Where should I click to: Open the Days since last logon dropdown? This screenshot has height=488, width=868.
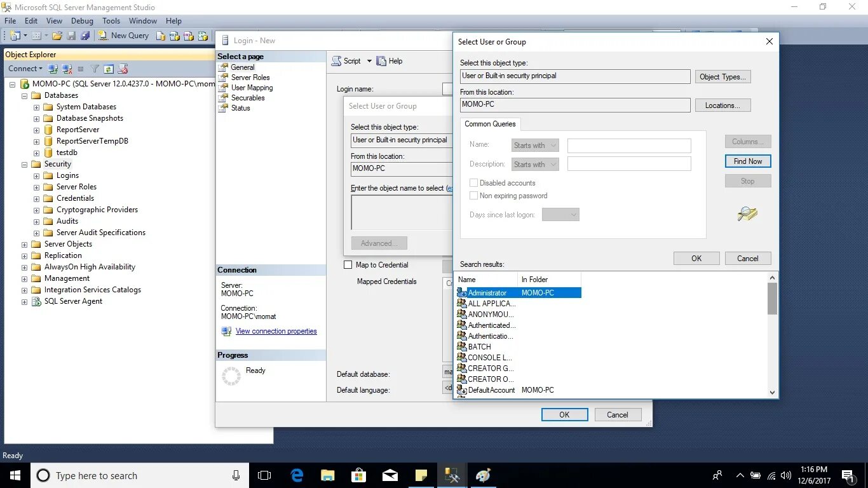point(560,215)
